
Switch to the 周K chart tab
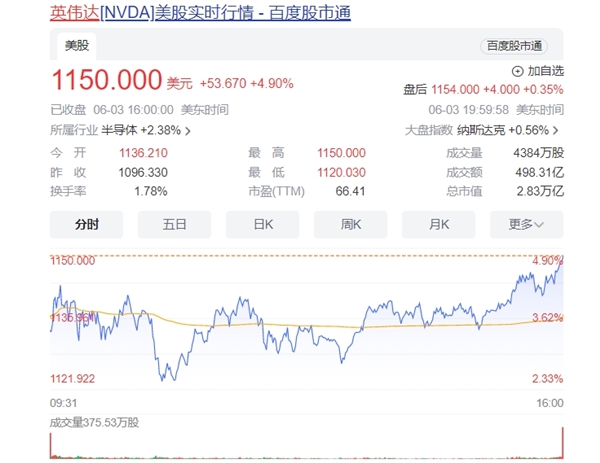[x=351, y=224]
